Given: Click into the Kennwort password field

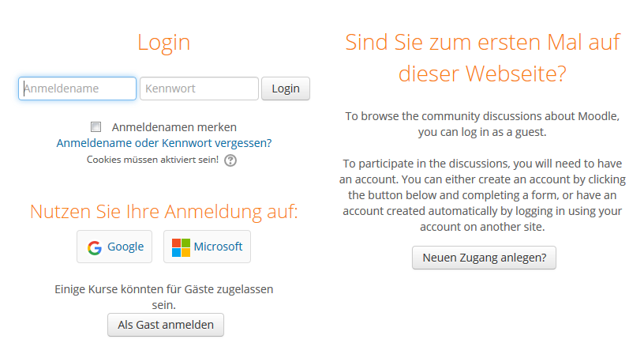Looking at the screenshot, I should [x=199, y=89].
